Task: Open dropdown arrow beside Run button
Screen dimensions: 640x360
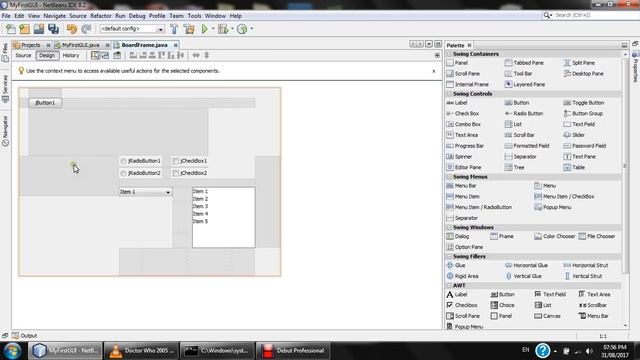Action: (x=213, y=29)
